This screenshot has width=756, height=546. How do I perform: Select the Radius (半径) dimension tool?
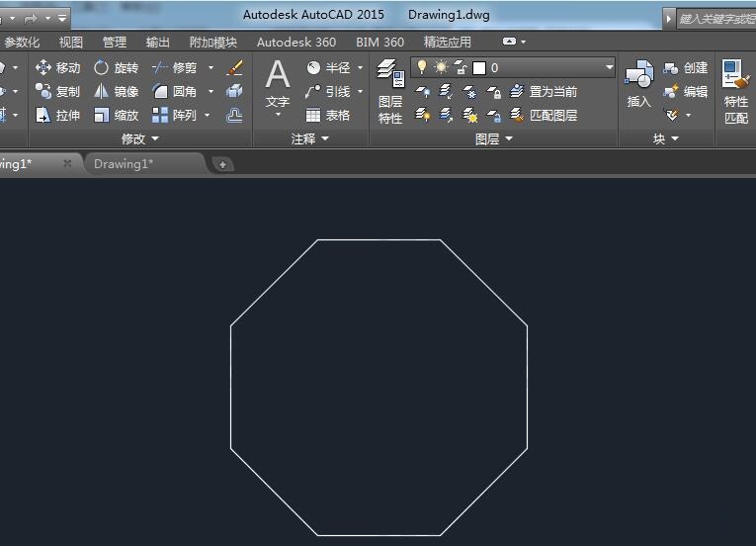coord(328,67)
